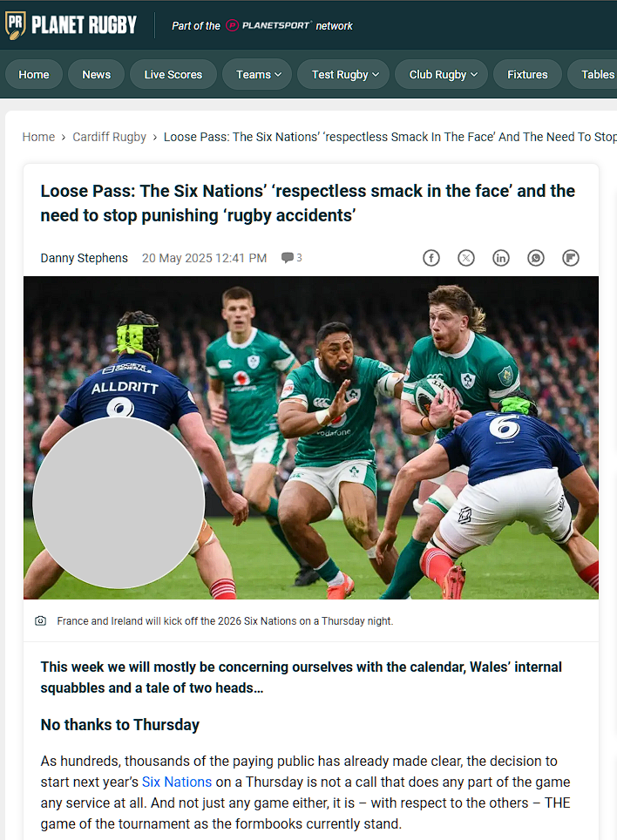Expand the Teams dropdown menu
This screenshot has width=617, height=840.
point(258,74)
